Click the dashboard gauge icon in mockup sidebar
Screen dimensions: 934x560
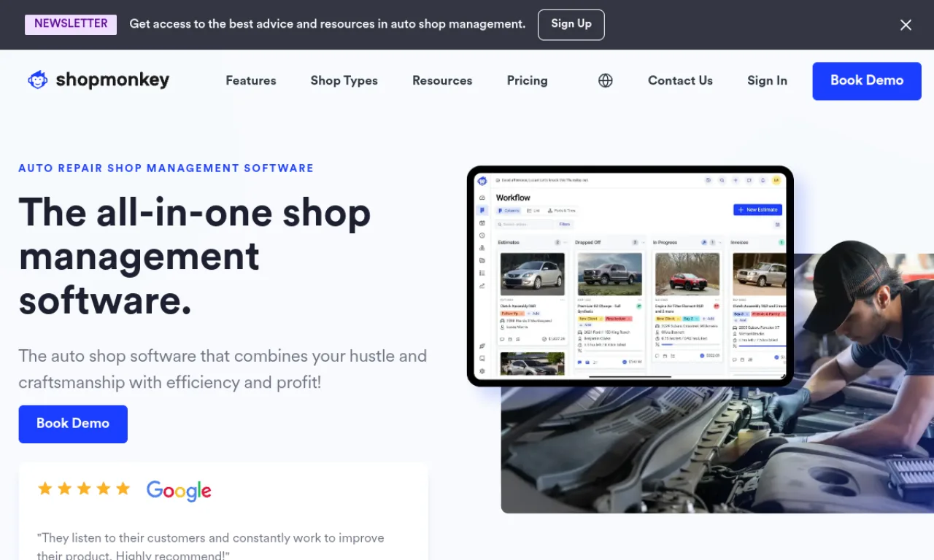[x=482, y=198]
